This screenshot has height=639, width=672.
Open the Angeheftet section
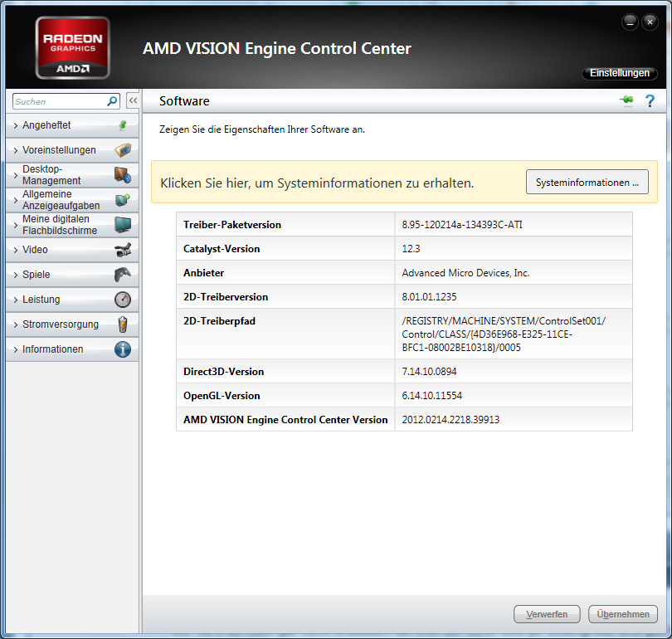click(72, 125)
